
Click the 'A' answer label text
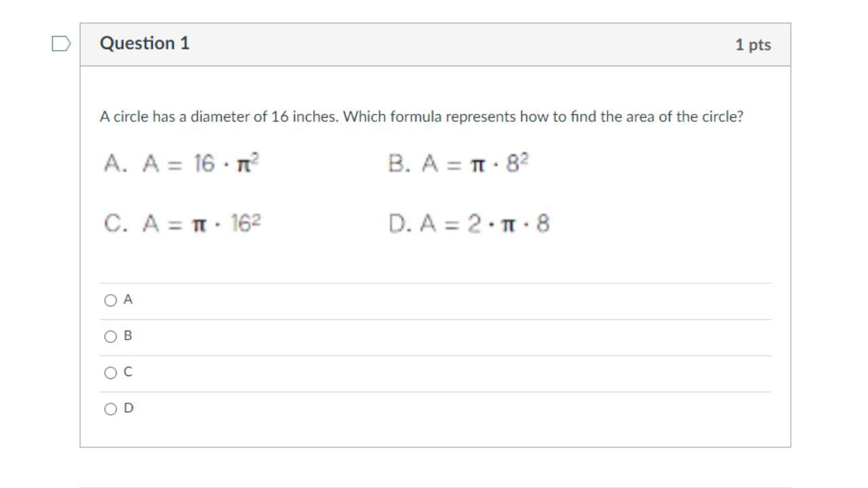tap(128, 300)
